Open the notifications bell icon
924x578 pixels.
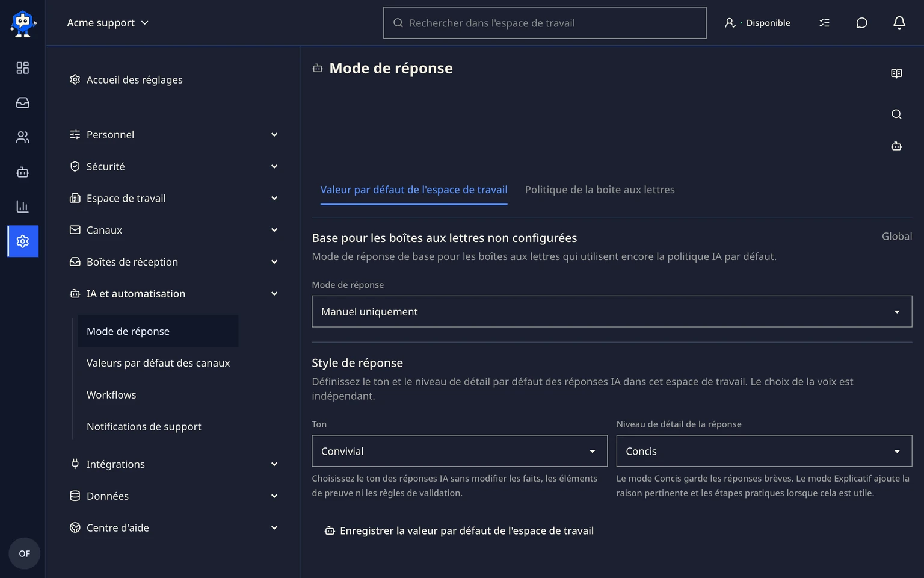tap(899, 23)
